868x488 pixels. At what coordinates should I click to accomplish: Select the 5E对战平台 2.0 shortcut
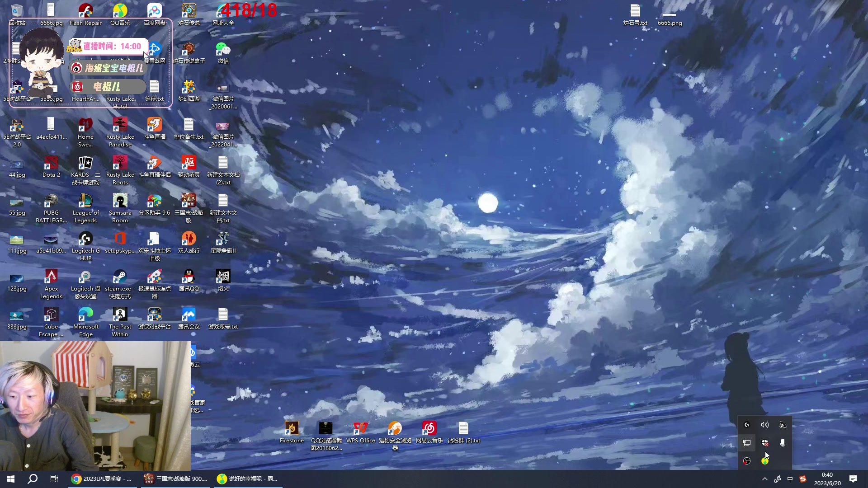pyautogui.click(x=17, y=132)
